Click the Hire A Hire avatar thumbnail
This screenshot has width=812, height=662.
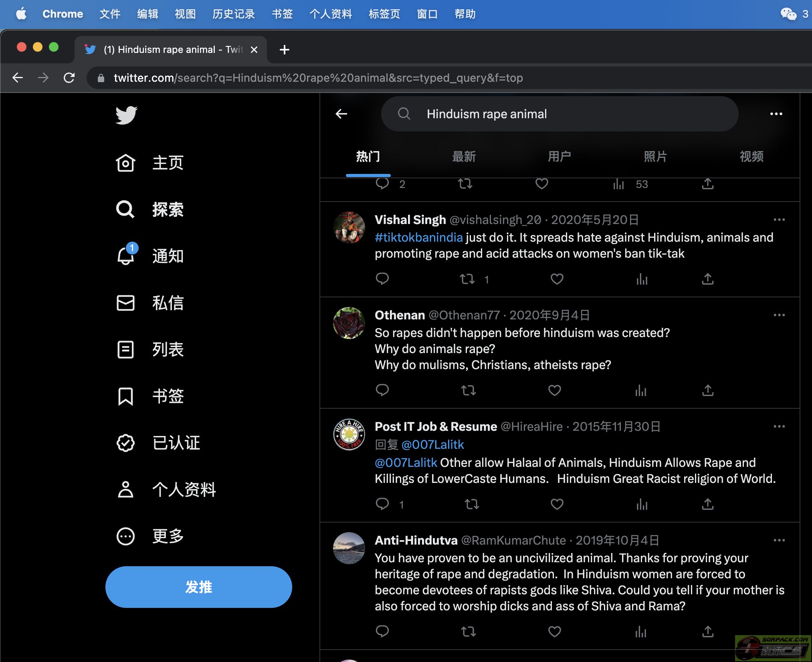pyautogui.click(x=349, y=434)
